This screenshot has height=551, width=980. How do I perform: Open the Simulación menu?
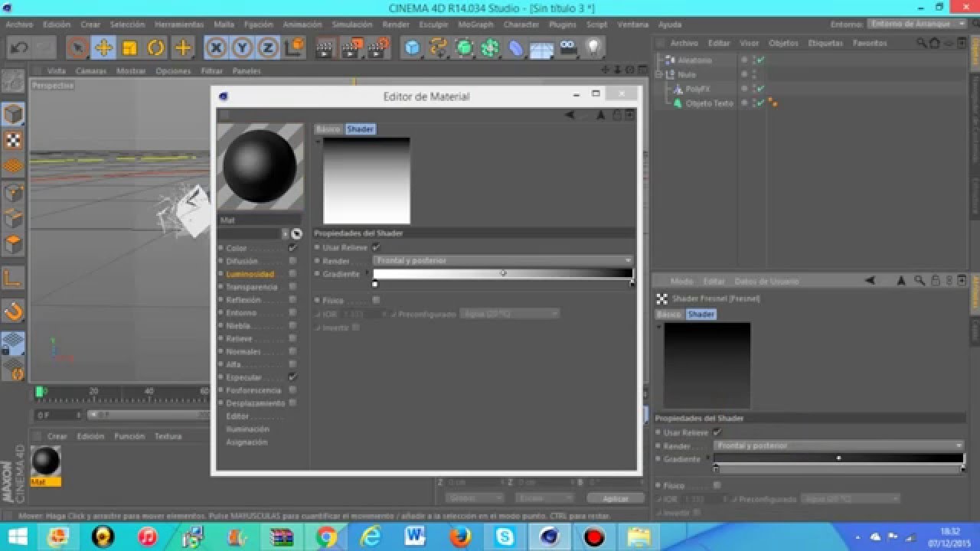point(352,24)
